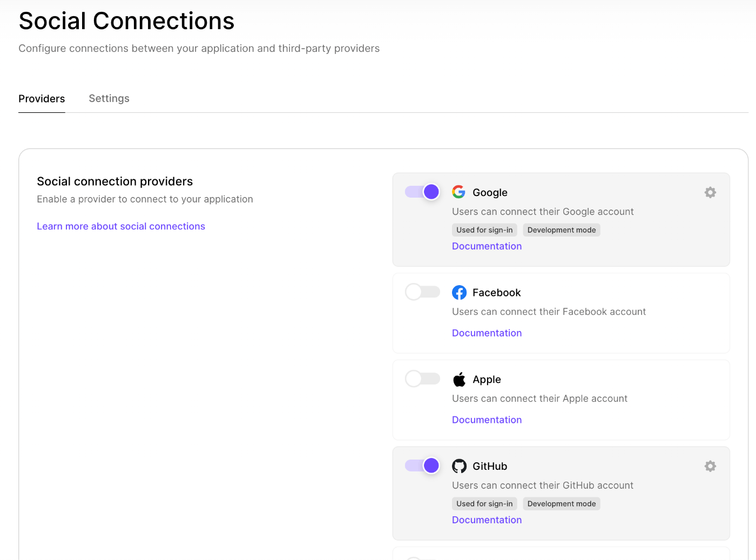The width and height of the screenshot is (756, 560).
Task: Click the 'Configure connections between your application' subtitle
Action: 199,49
